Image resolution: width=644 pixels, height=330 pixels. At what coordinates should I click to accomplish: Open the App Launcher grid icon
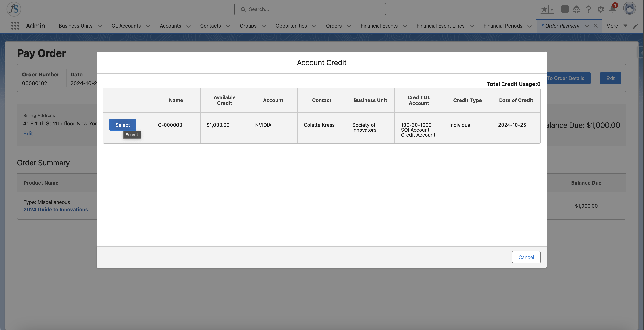15,26
